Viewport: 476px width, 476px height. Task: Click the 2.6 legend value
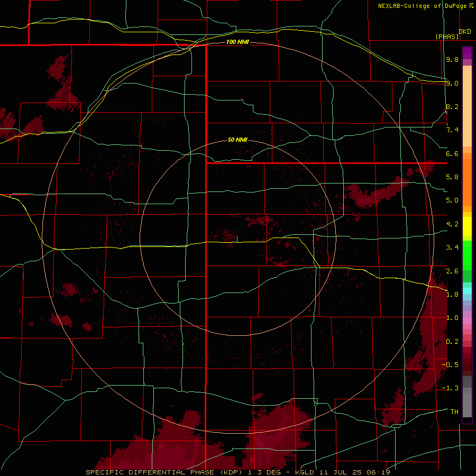click(452, 271)
